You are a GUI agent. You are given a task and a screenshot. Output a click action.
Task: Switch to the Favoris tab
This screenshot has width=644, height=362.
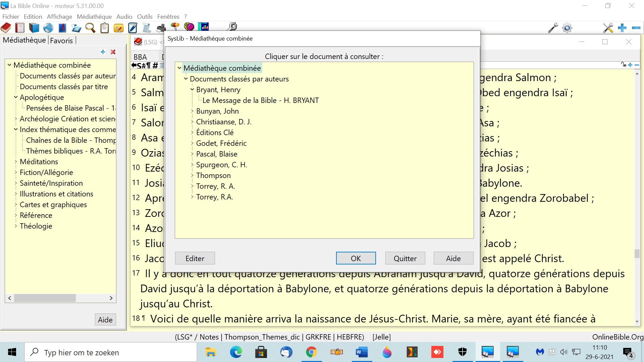point(61,41)
